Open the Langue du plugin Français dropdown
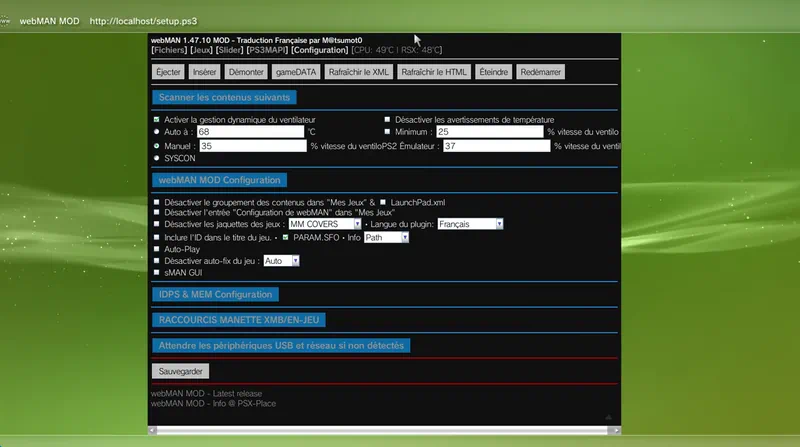This screenshot has height=447, width=800. (470, 224)
